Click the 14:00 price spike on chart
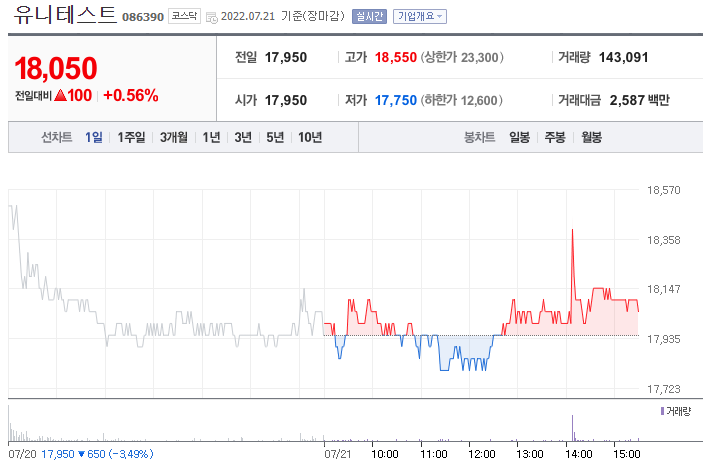 tap(573, 231)
